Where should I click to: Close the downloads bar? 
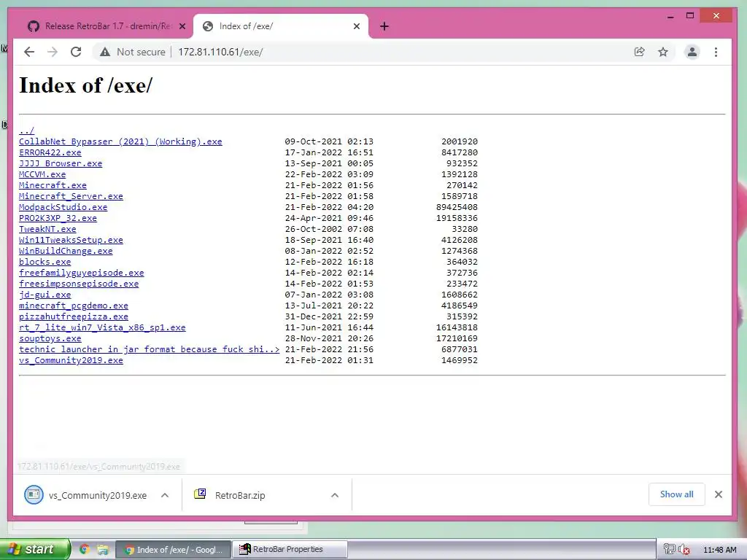719,494
